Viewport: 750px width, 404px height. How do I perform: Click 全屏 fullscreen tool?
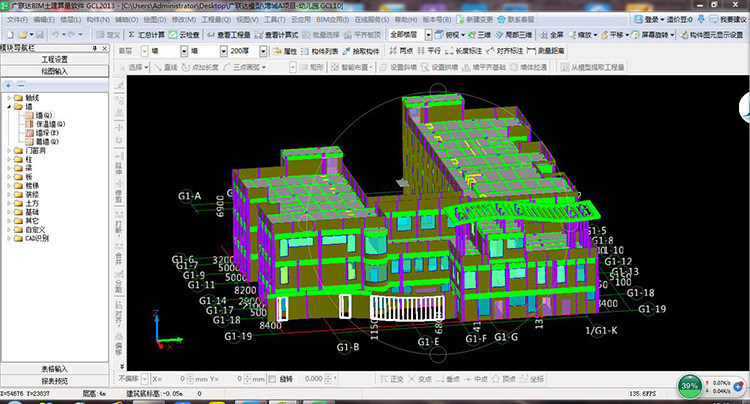tap(551, 35)
